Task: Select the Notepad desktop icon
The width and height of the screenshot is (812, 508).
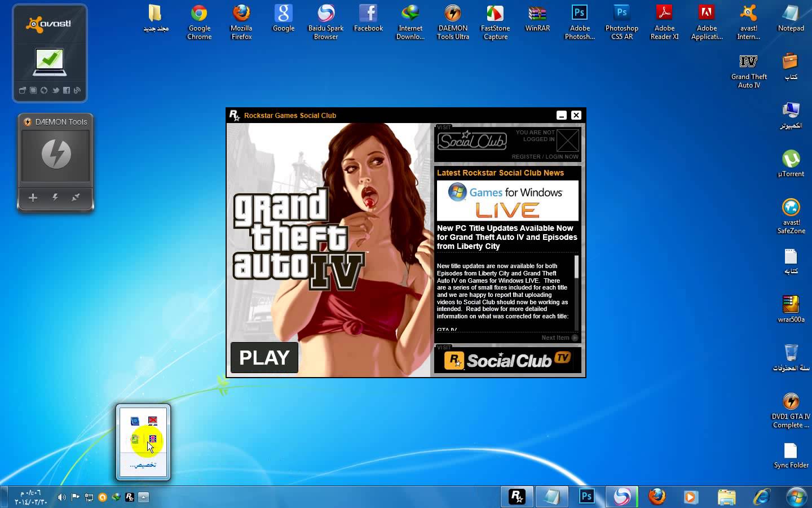Action: [x=791, y=19]
